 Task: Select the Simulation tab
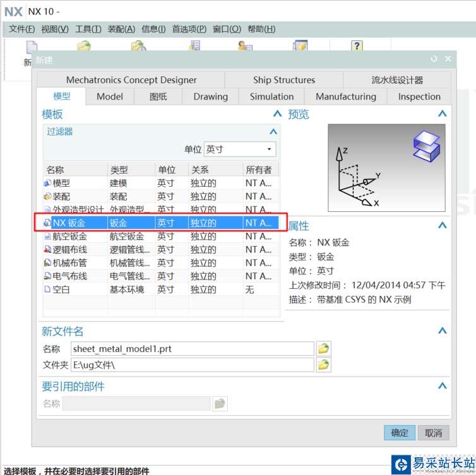[x=271, y=97]
